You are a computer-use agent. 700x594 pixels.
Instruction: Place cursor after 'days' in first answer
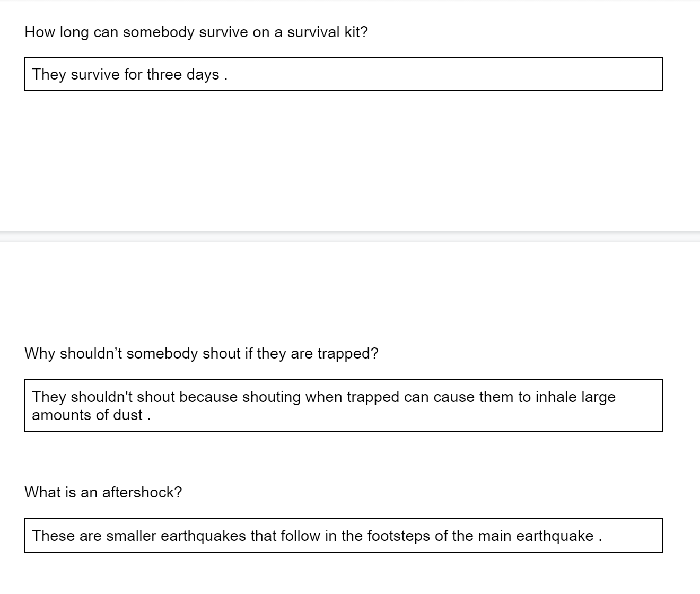[220, 75]
